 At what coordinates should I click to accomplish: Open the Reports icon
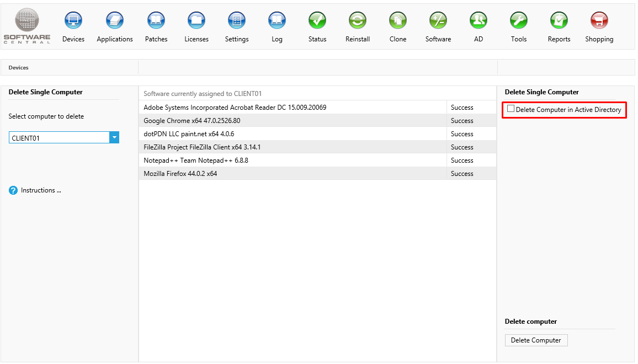[x=559, y=21]
